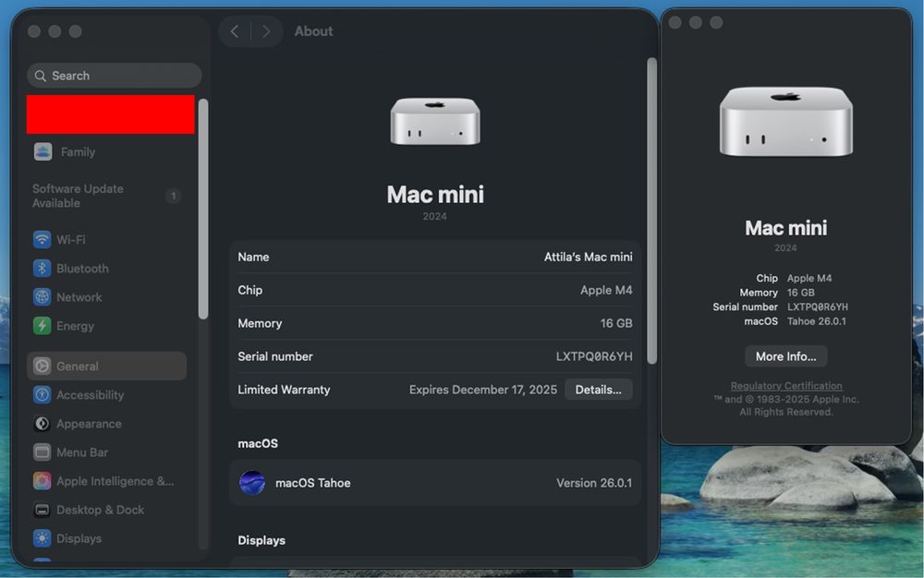Image resolution: width=924 pixels, height=578 pixels.
Task: Click the Apple M4 chip value in Settings
Action: (606, 290)
